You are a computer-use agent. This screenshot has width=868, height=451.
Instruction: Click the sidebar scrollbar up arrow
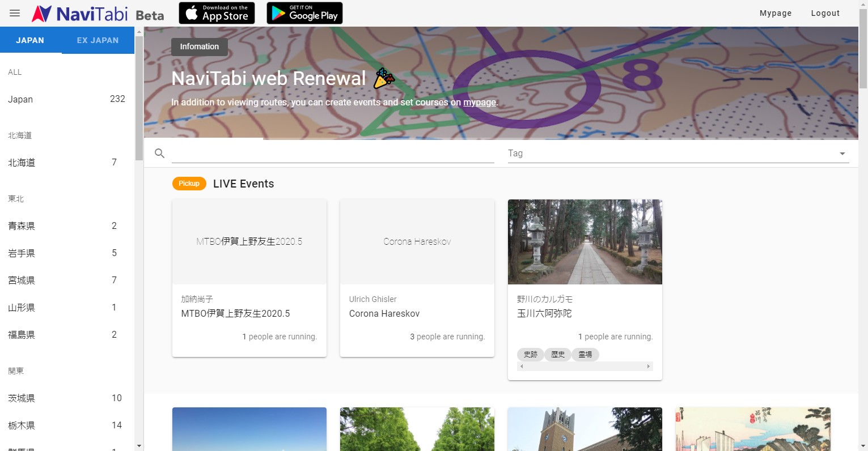(139, 31)
